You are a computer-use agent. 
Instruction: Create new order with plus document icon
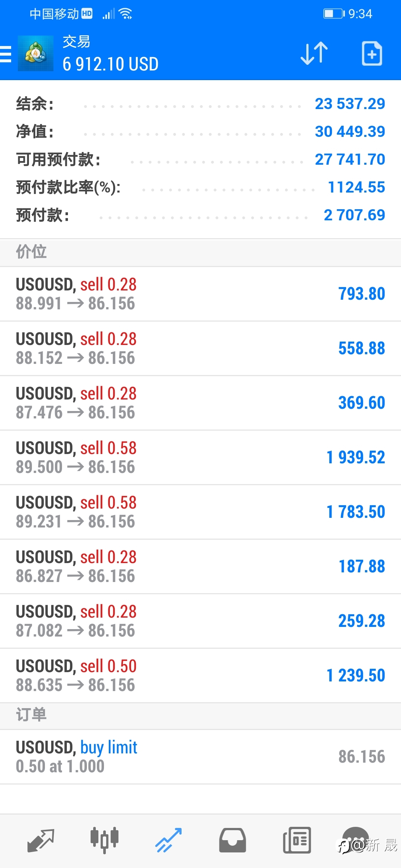tap(372, 54)
